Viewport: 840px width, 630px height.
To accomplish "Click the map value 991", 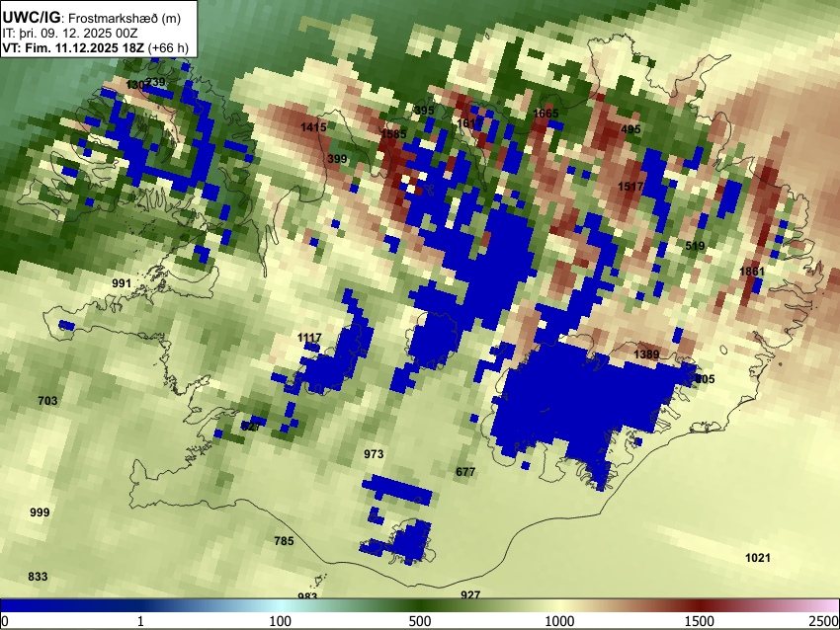I will pos(122,283).
